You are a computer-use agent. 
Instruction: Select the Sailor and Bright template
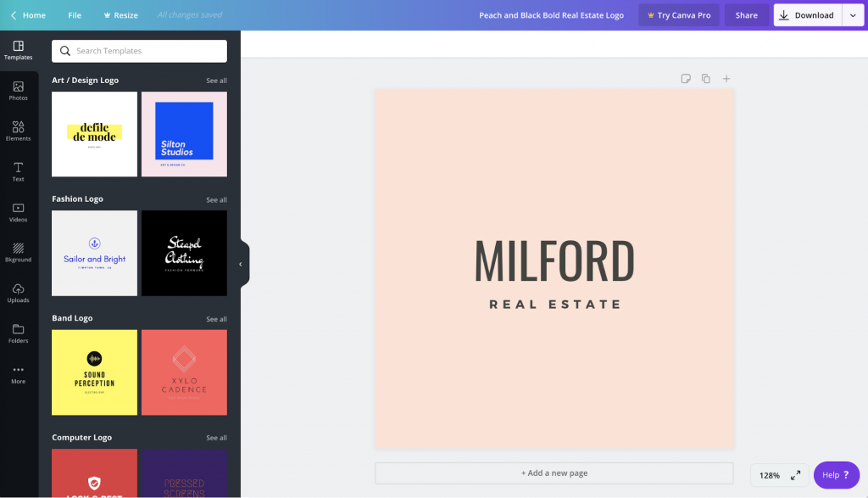point(95,253)
